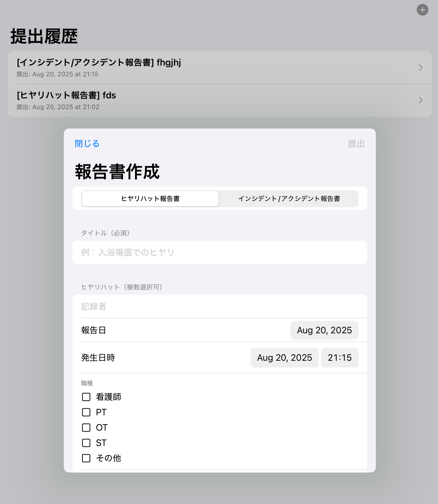This screenshot has width=438, height=504.
Task: Check the その他 checkbox
Action: [86, 458]
